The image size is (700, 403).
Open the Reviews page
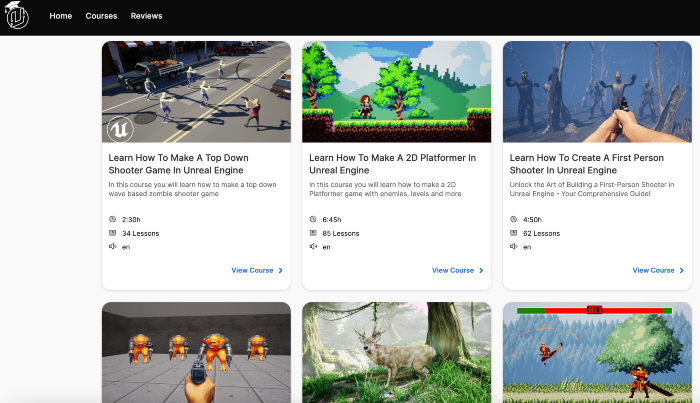pyautogui.click(x=146, y=16)
